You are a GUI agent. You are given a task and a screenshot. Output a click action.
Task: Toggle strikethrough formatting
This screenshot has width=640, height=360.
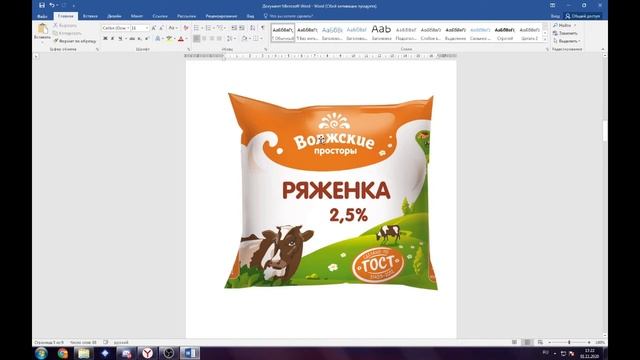[132, 38]
